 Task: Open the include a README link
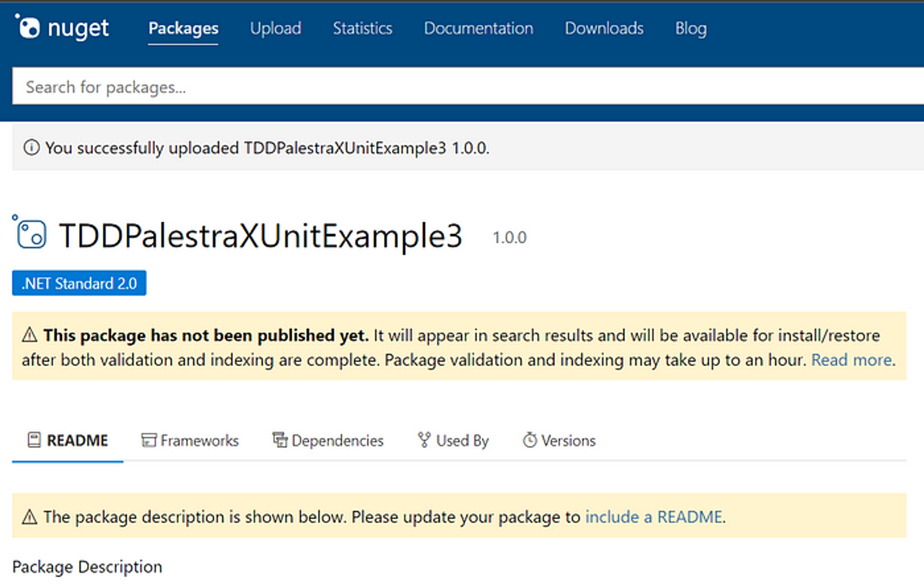click(x=654, y=517)
